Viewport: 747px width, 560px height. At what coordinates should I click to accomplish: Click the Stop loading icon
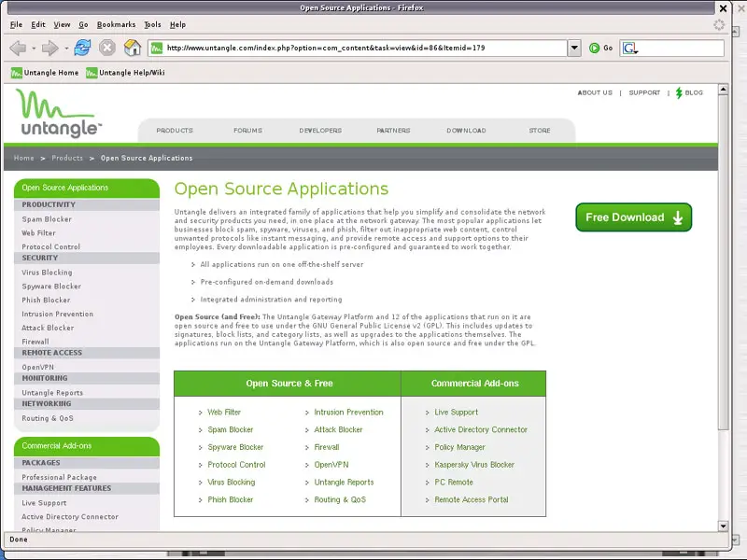click(x=107, y=48)
